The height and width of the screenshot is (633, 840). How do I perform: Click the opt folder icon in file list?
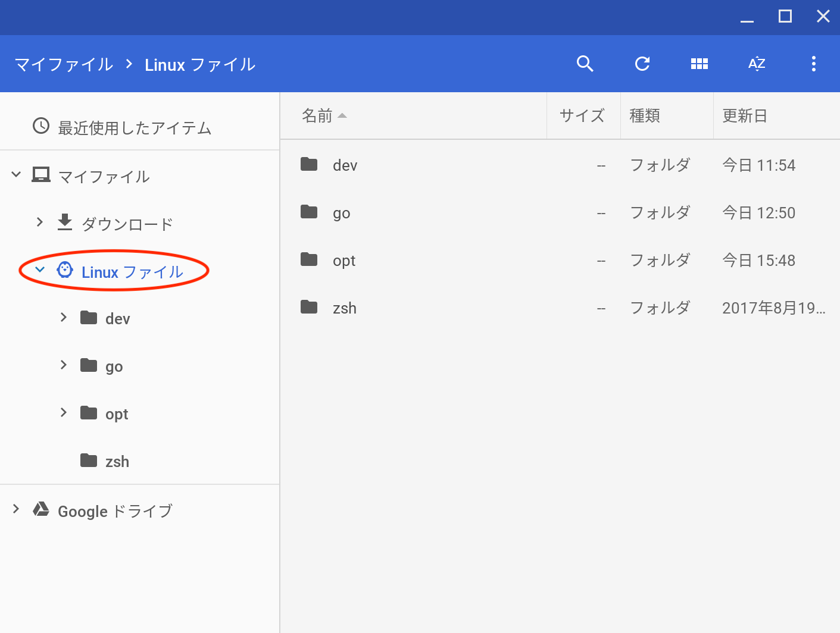pos(309,259)
